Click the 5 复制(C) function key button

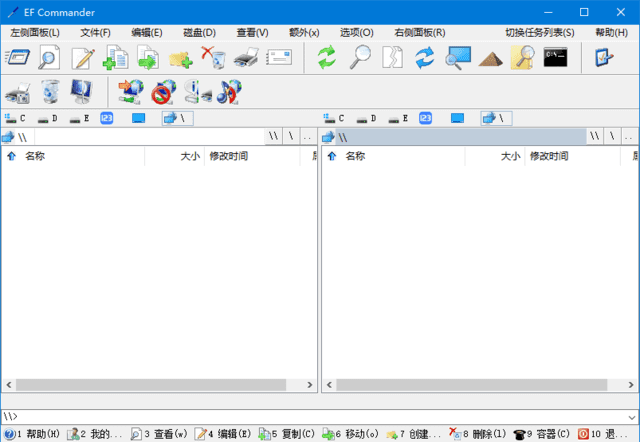pos(287,434)
